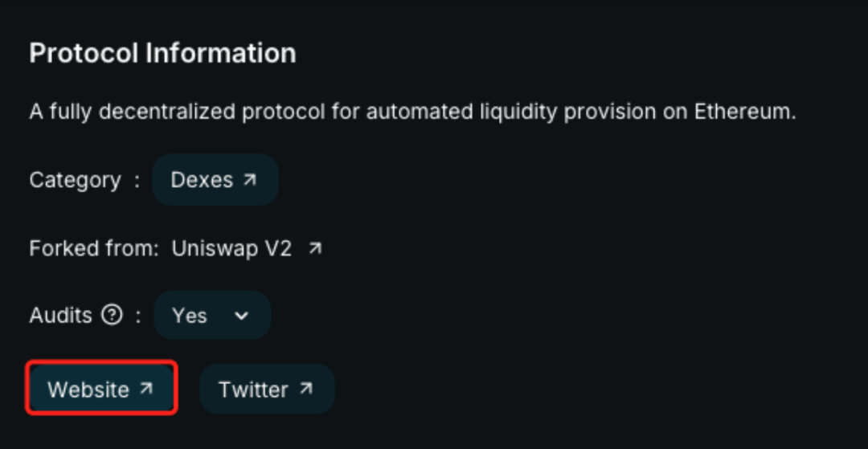Click the Forked from label
This screenshot has height=449, width=868.
tap(94, 249)
